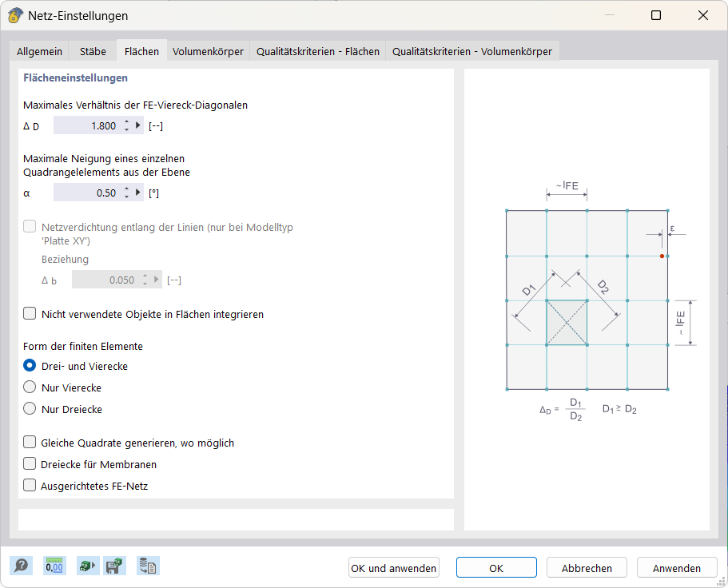Open the options arrow beside the Δ D field
This screenshot has width=728, height=588.
tap(137, 125)
